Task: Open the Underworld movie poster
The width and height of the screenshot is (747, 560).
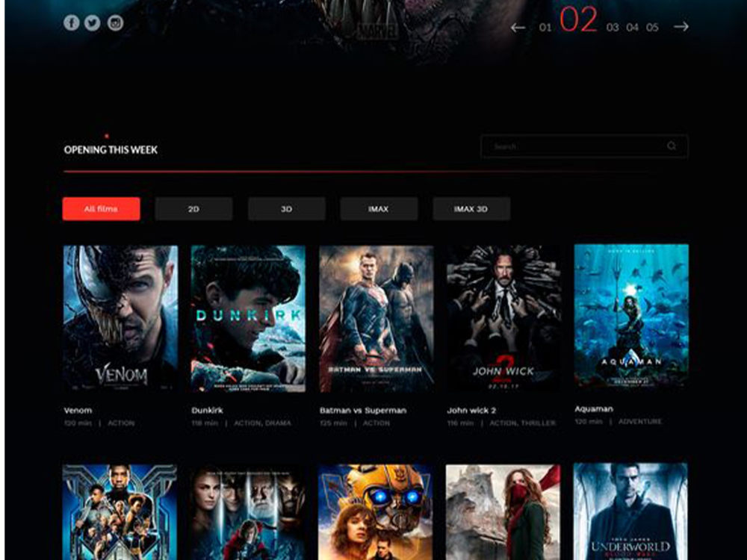Action: (x=630, y=511)
